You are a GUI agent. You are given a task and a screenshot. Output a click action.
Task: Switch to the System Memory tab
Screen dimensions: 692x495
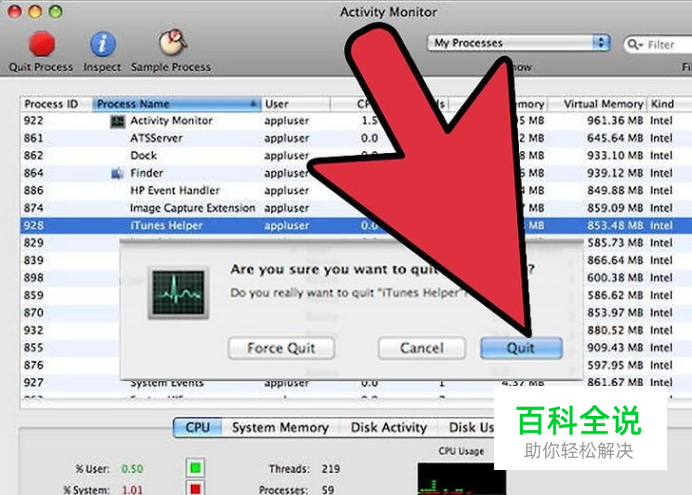[280, 428]
